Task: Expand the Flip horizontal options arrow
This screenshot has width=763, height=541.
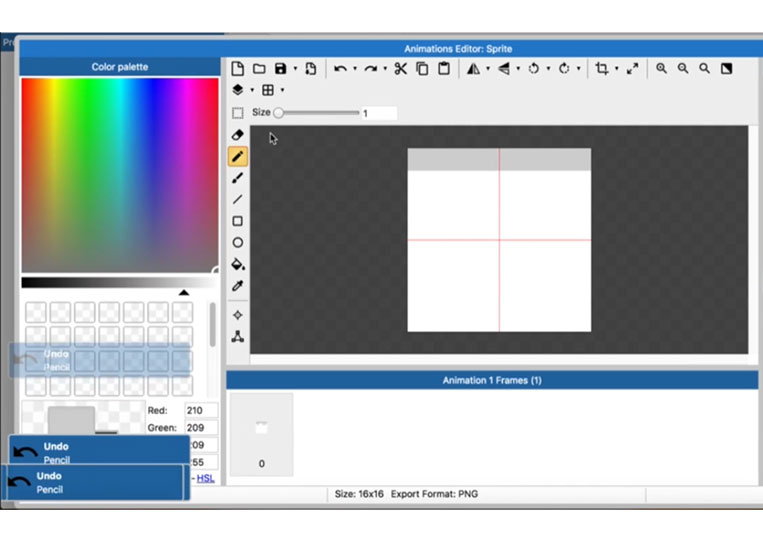Action: (488, 69)
